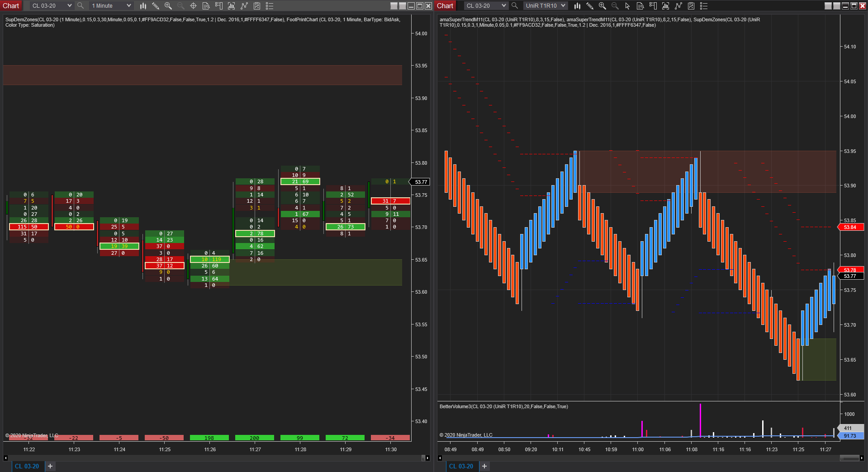Viewport: 868px width, 472px height.
Task: Click left scroll arrow under the right chart
Action: [440, 458]
